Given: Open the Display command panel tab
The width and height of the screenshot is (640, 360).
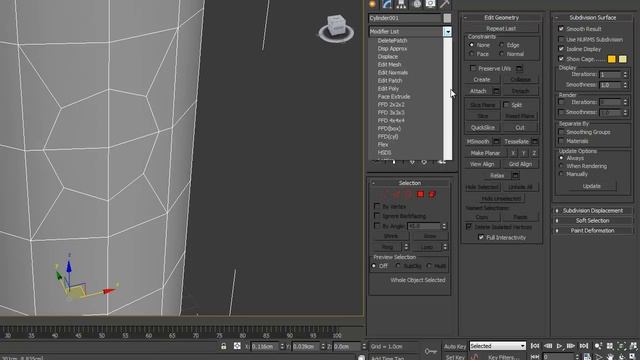Looking at the screenshot, I should point(430,4).
